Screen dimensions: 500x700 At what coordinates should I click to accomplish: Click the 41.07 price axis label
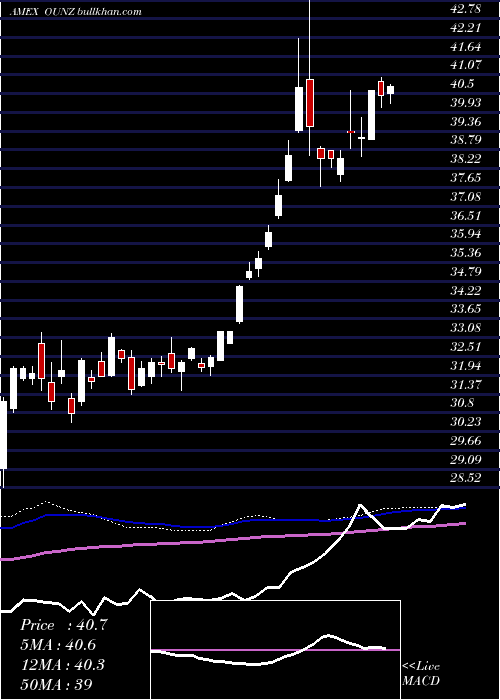click(466, 65)
